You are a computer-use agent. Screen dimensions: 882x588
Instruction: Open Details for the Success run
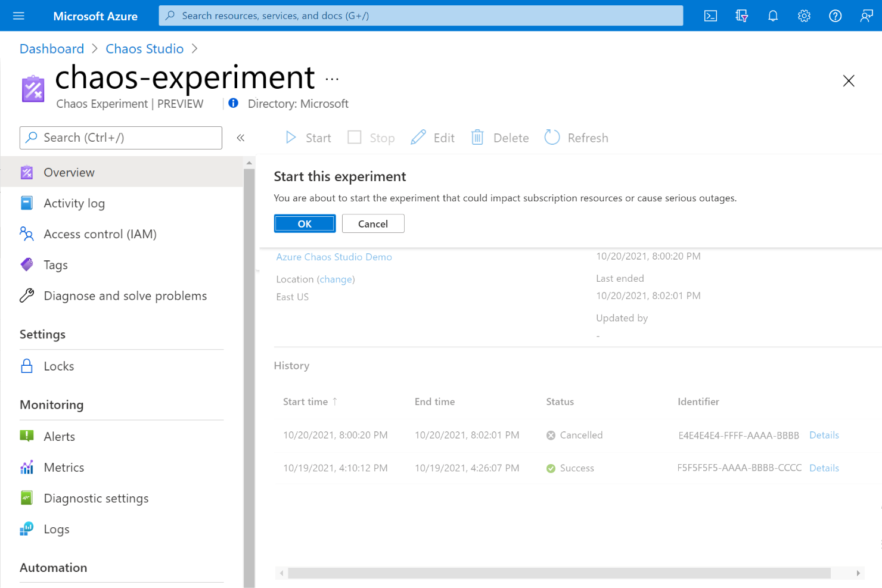coord(824,468)
